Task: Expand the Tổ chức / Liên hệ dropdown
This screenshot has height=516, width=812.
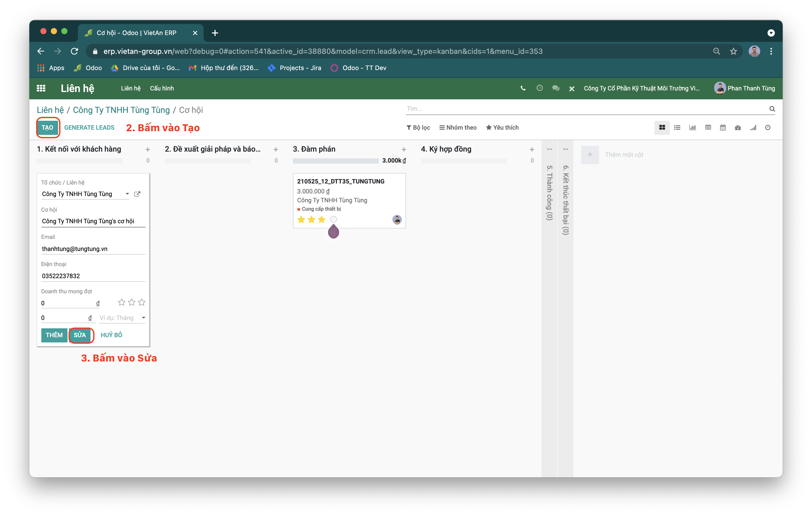Action: point(127,194)
